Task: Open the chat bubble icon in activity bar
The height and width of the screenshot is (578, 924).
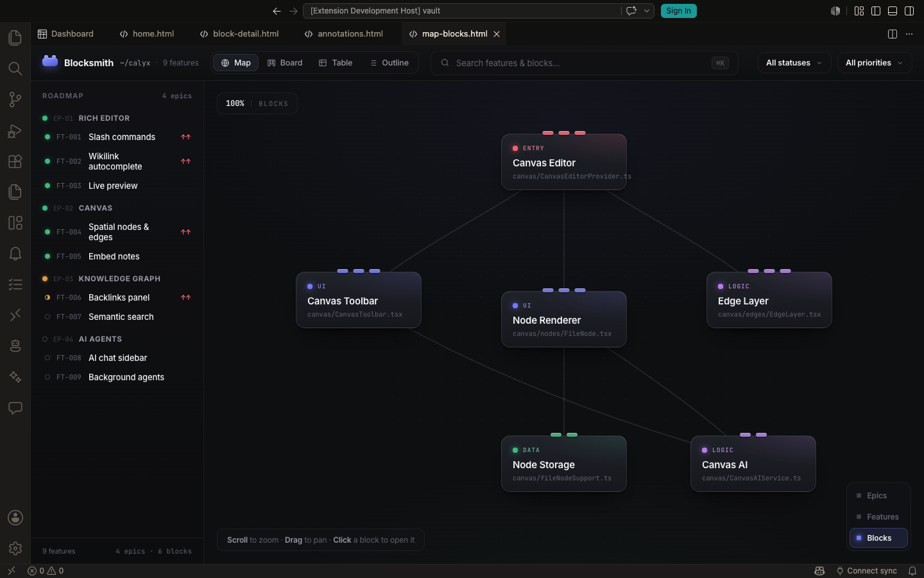Action: point(15,408)
